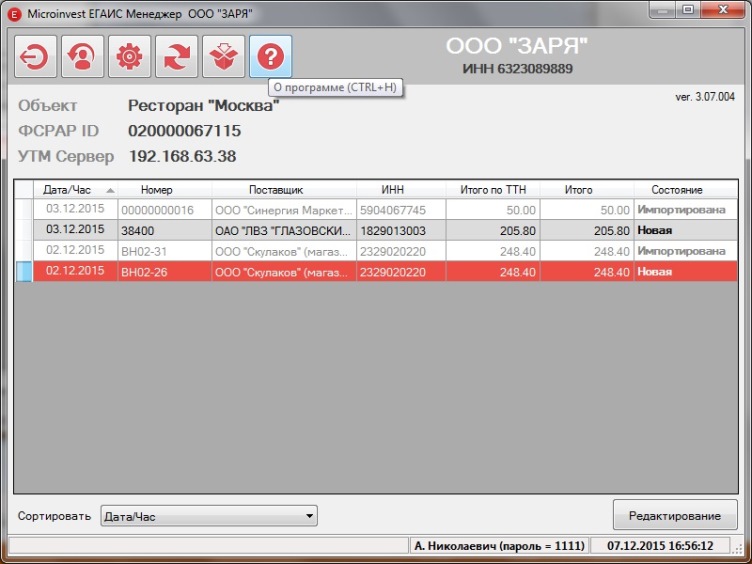Click row selector of highlighted ВН02-26 row
Viewport: 752px width, 564px height.
pos(24,271)
